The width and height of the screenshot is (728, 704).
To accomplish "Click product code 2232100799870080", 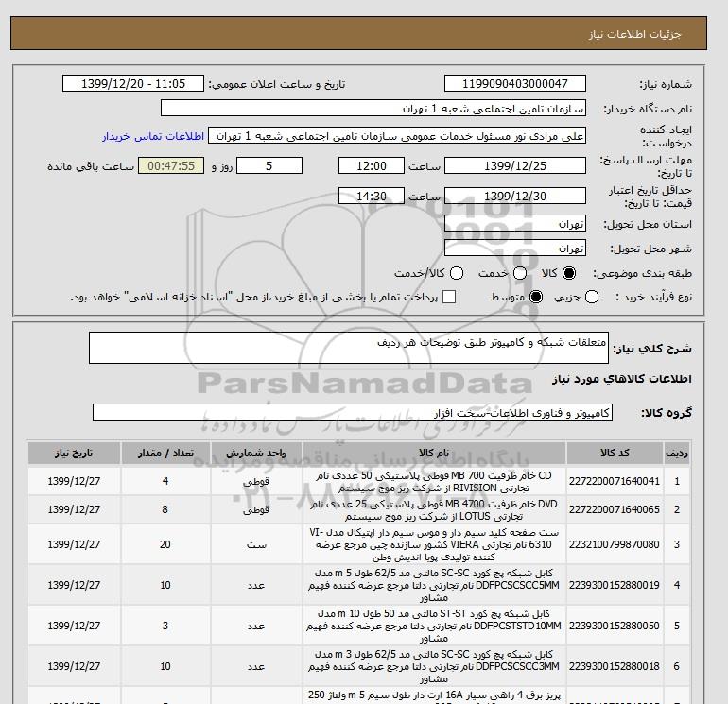I will click(615, 544).
